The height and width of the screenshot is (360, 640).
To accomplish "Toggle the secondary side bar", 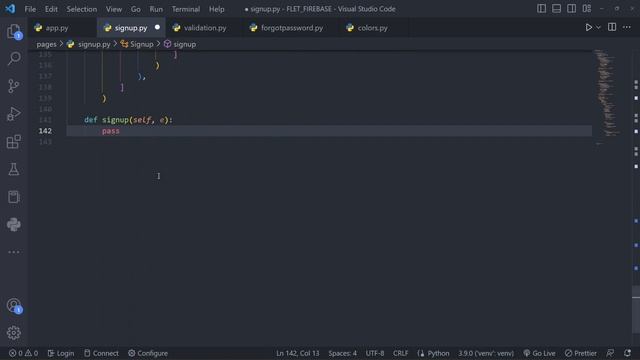I will [571, 9].
